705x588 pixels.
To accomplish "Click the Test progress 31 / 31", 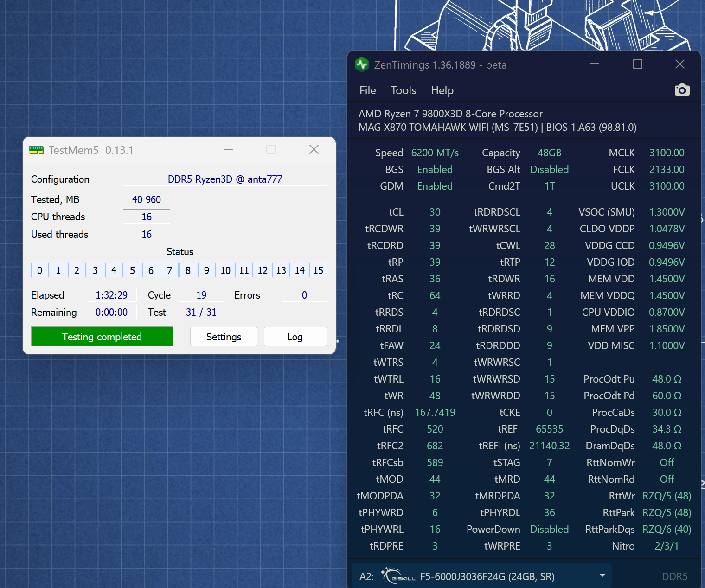I will 201,312.
